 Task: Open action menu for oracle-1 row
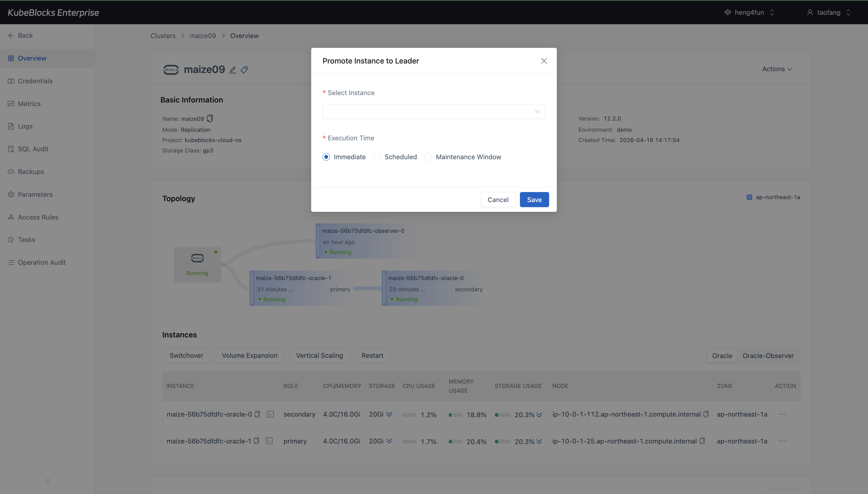(782, 441)
